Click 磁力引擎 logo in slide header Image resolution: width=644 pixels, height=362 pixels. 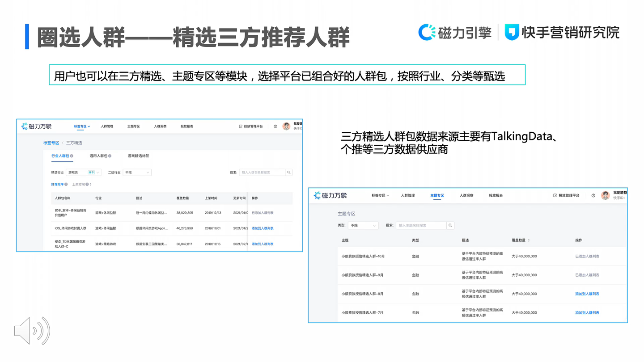pos(455,32)
